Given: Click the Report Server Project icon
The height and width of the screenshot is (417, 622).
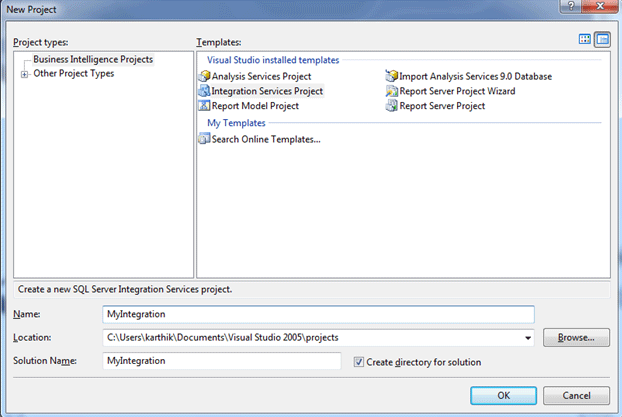Looking at the screenshot, I should coord(392,106).
